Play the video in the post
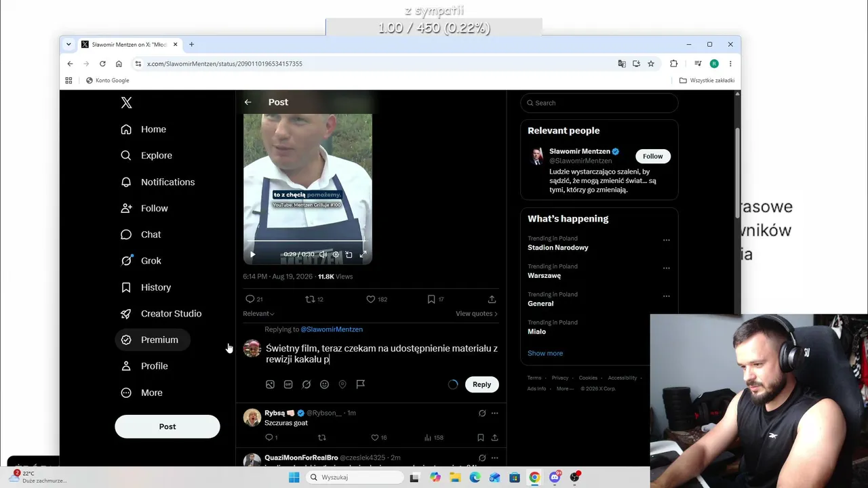868x488 pixels. coord(253,255)
